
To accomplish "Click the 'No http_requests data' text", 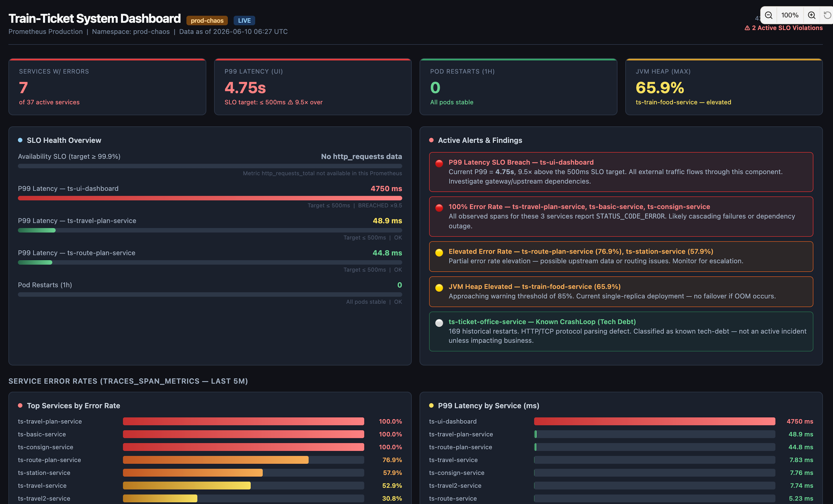I will pos(361,156).
